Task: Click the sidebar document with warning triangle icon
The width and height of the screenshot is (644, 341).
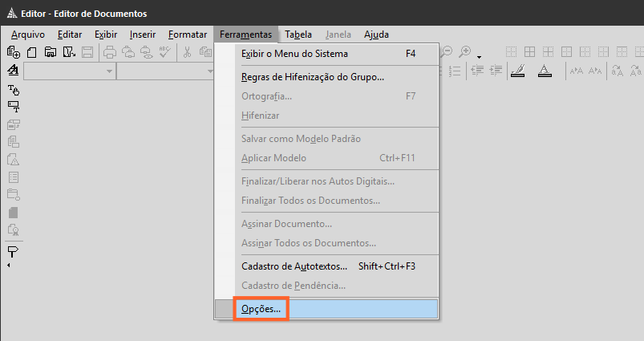Action: point(13,160)
